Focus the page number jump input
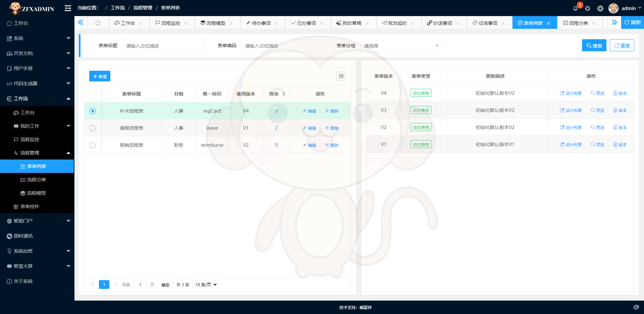This screenshot has width=644, height=314. 140,285
